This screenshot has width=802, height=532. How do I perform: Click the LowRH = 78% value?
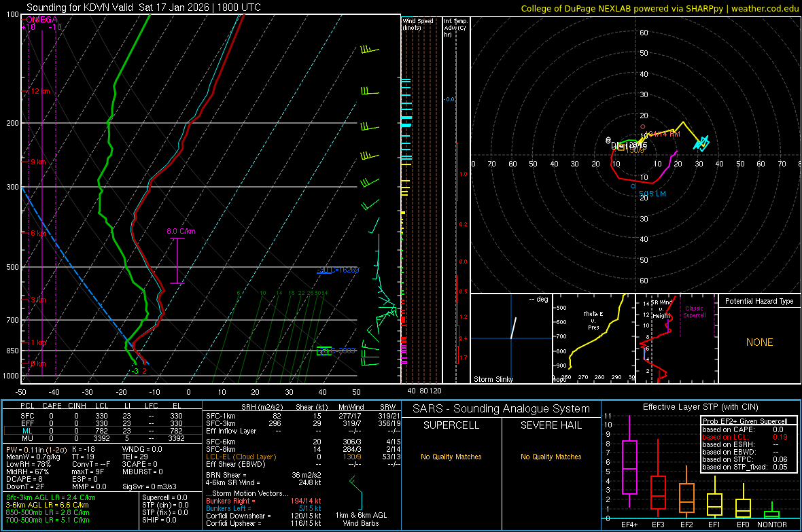click(x=28, y=464)
